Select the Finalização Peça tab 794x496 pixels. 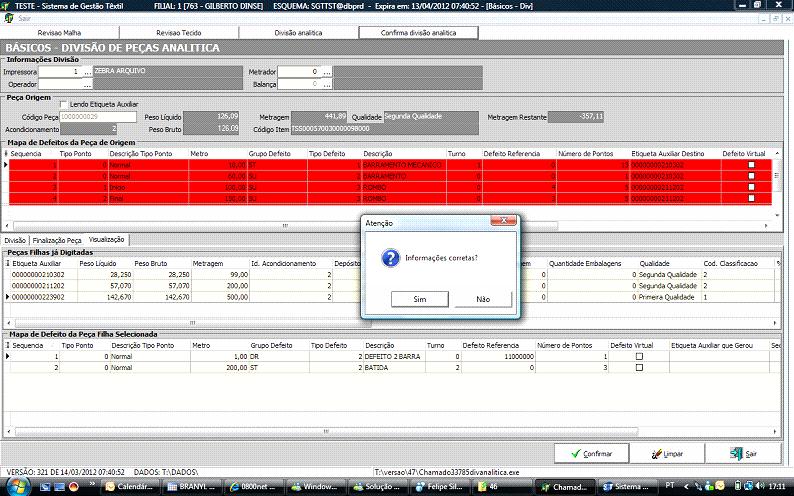(x=57, y=241)
